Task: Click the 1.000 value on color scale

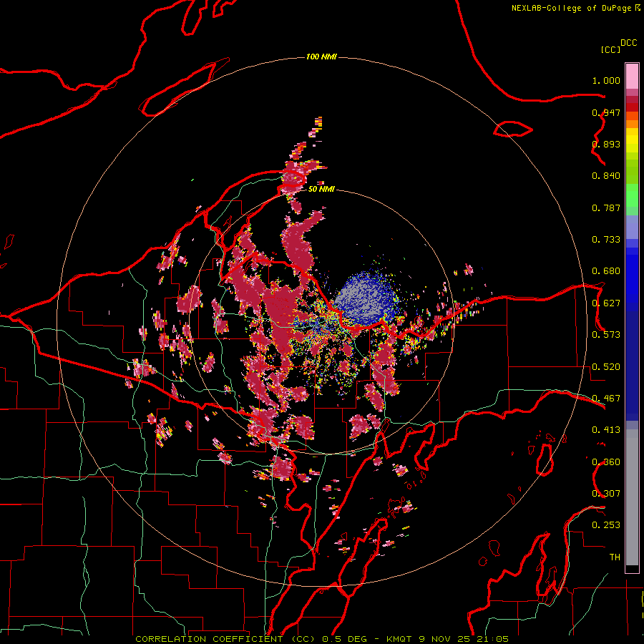Action: tap(606, 80)
